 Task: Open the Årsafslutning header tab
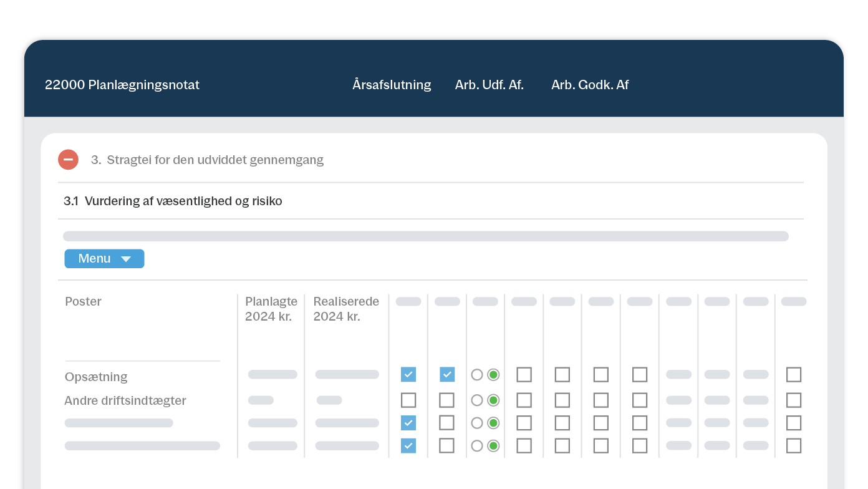[x=392, y=85]
